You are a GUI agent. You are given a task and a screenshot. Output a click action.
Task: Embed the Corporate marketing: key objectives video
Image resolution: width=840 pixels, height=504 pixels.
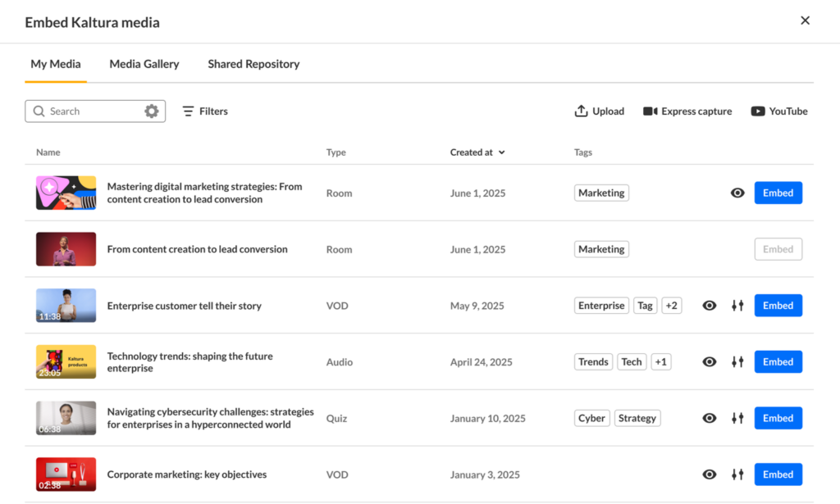click(778, 474)
